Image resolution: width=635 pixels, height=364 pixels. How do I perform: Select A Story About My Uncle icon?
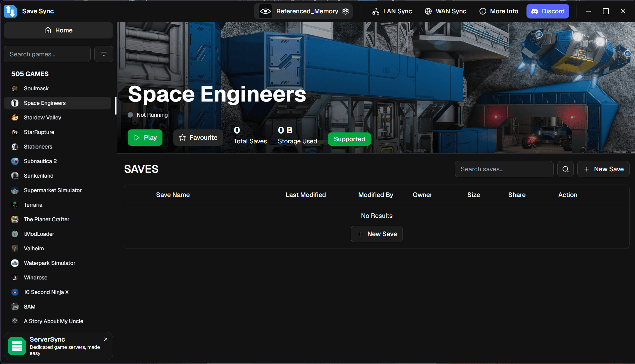pyautogui.click(x=15, y=321)
